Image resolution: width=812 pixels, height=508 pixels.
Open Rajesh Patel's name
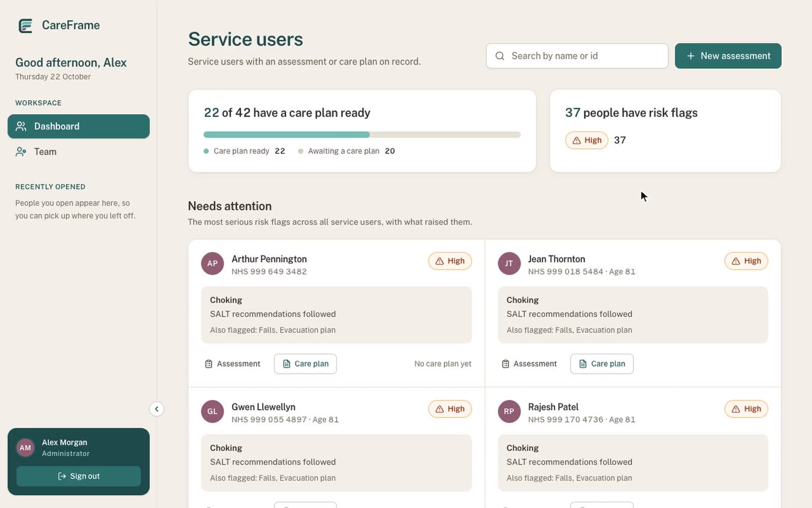click(x=553, y=407)
